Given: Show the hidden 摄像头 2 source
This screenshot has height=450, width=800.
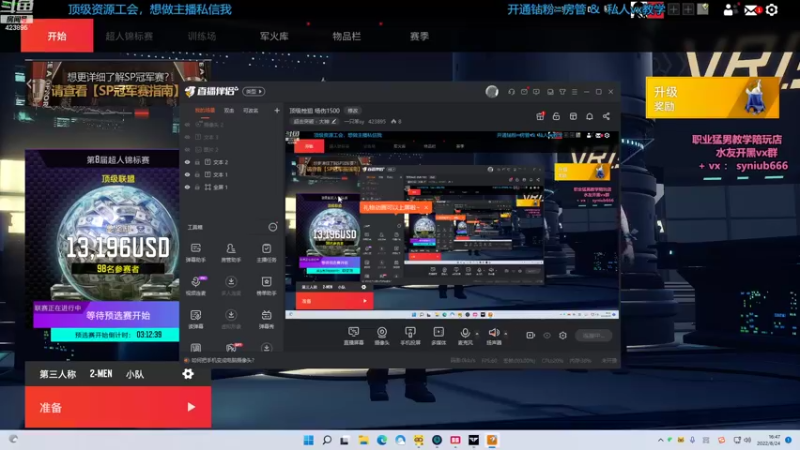Looking at the screenshot, I should 187,124.
